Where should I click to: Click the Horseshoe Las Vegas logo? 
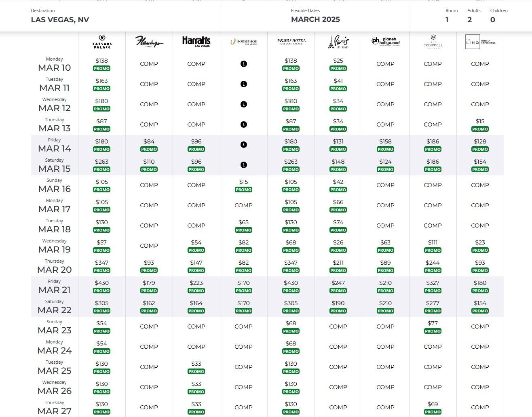243,42
